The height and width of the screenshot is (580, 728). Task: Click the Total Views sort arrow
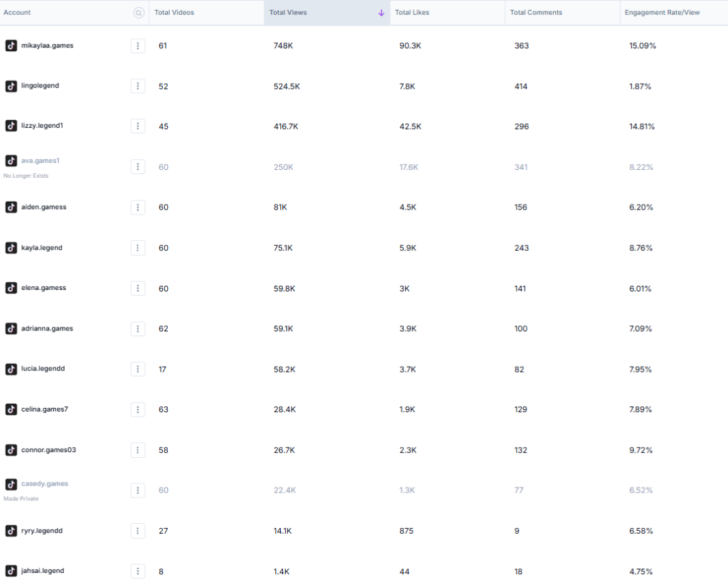[x=381, y=13]
